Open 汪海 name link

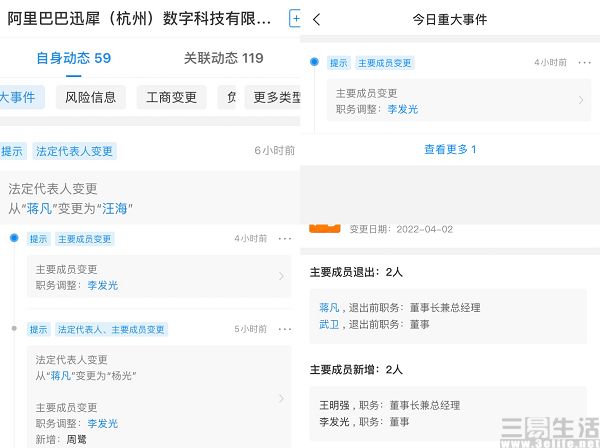pyautogui.click(x=114, y=209)
